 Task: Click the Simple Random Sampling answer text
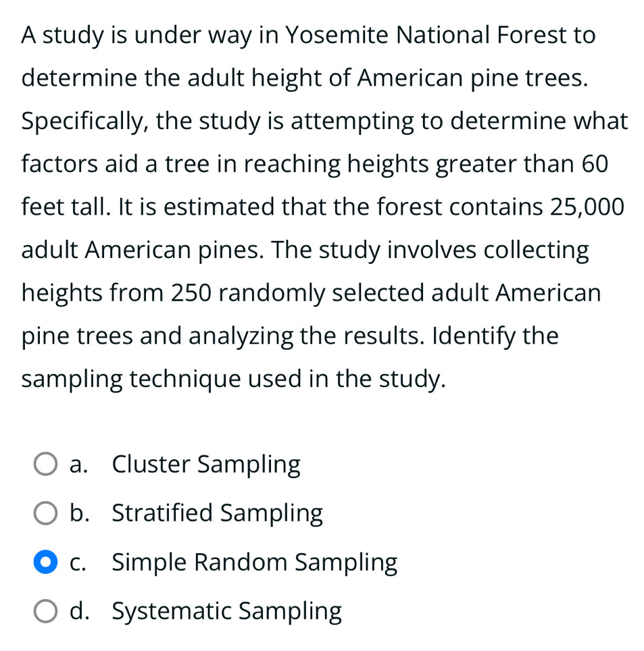(255, 561)
